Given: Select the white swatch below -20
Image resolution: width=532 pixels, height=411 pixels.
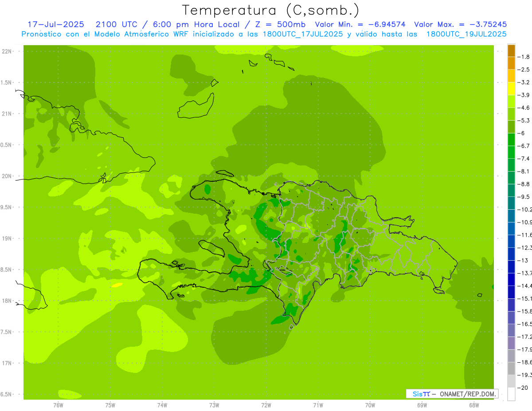Looking at the screenshot, I should tap(511, 394).
